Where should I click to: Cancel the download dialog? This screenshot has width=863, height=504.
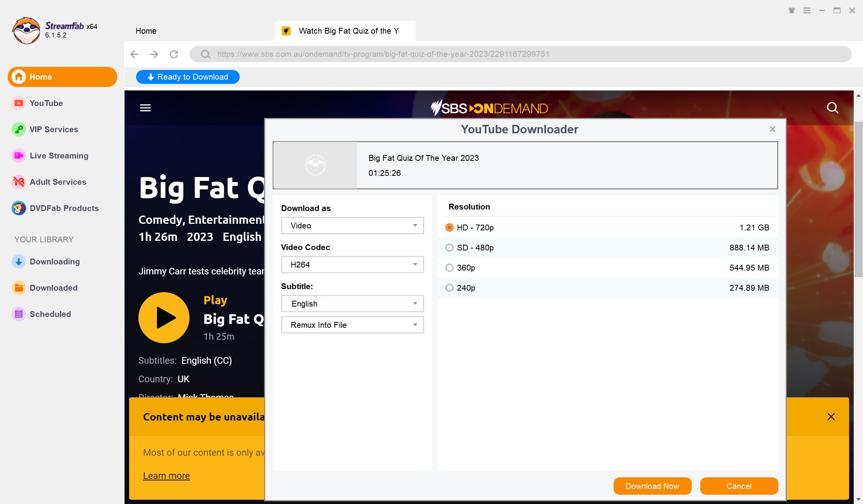click(x=739, y=486)
